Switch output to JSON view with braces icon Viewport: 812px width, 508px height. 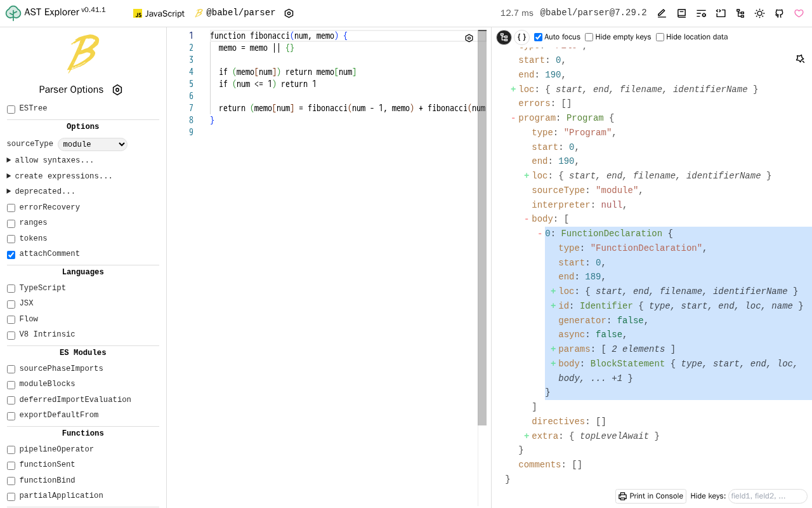point(521,37)
